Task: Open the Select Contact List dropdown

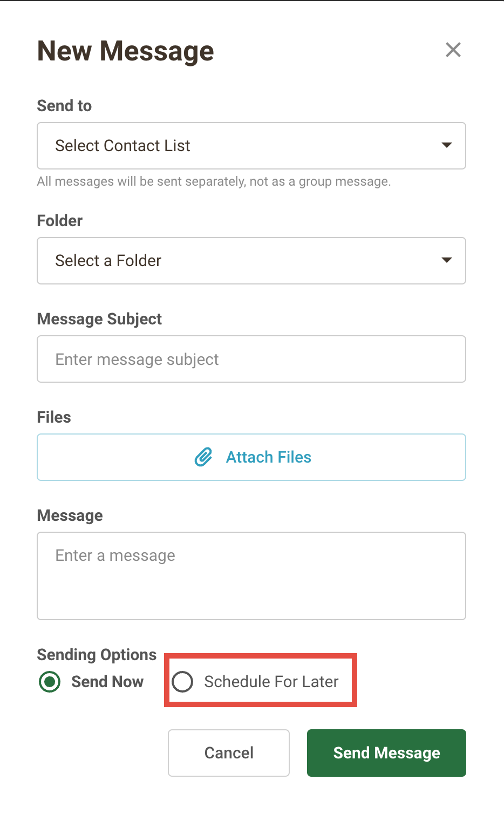Action: (251, 146)
